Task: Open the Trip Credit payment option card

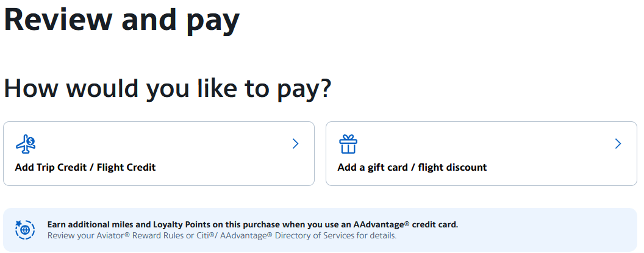Action: pos(159,154)
